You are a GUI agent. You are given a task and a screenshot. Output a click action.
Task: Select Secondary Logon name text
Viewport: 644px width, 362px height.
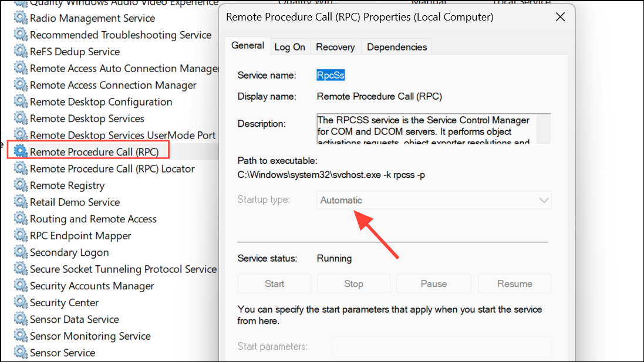point(69,252)
